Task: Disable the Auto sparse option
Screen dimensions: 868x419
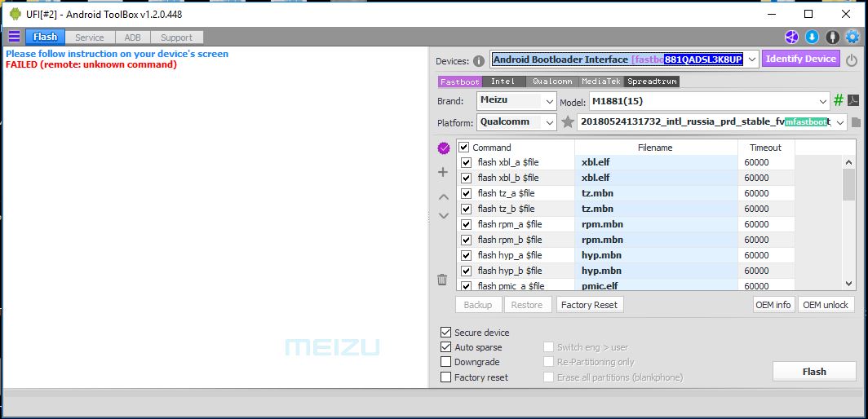Action: [x=445, y=347]
